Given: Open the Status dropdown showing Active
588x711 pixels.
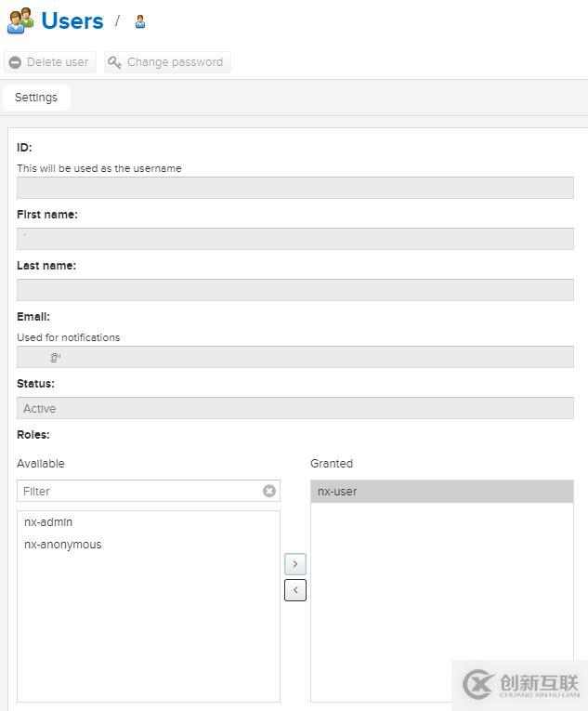Looking at the screenshot, I should [294, 408].
